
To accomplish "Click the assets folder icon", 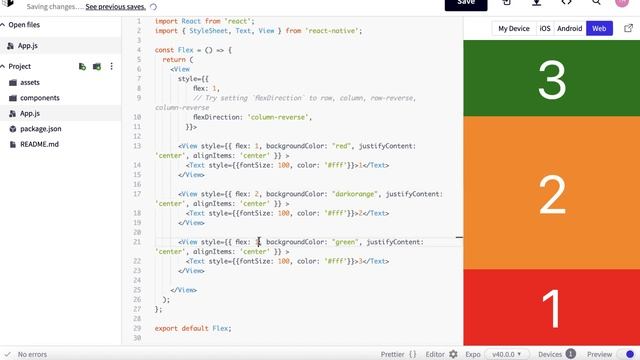I will pos(13,82).
